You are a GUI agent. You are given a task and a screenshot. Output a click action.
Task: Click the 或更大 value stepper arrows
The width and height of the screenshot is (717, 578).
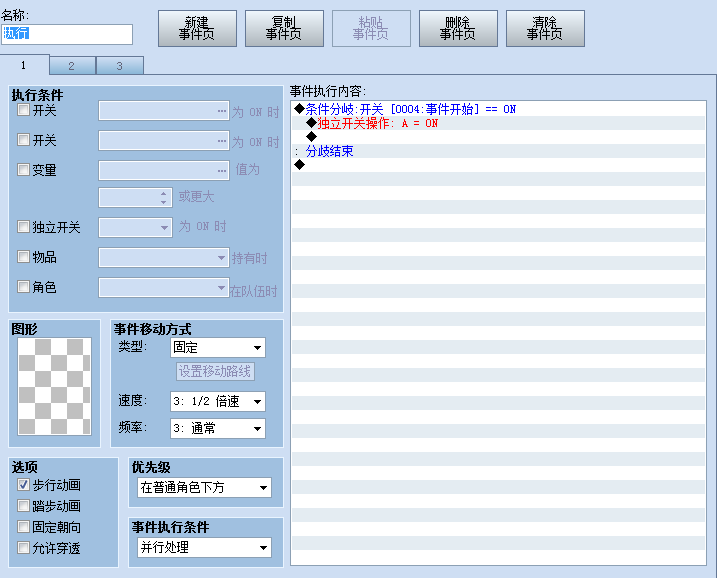pos(164,198)
